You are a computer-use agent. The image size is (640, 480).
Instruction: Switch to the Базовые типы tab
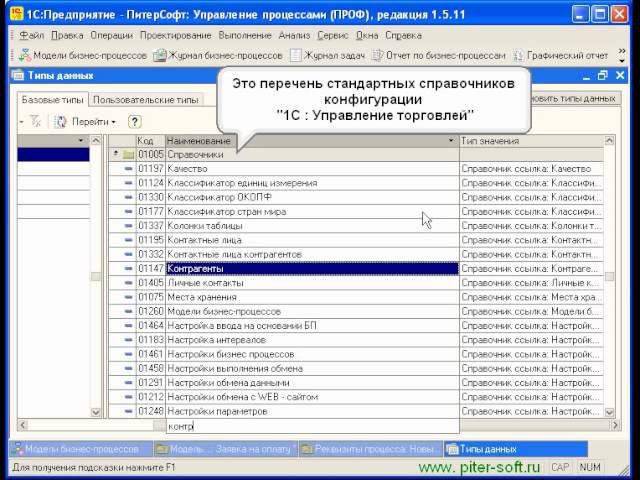(x=53, y=100)
